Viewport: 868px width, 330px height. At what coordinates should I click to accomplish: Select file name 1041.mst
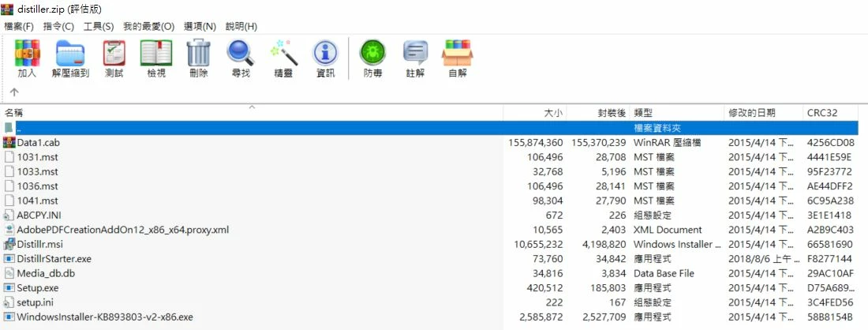coord(38,201)
